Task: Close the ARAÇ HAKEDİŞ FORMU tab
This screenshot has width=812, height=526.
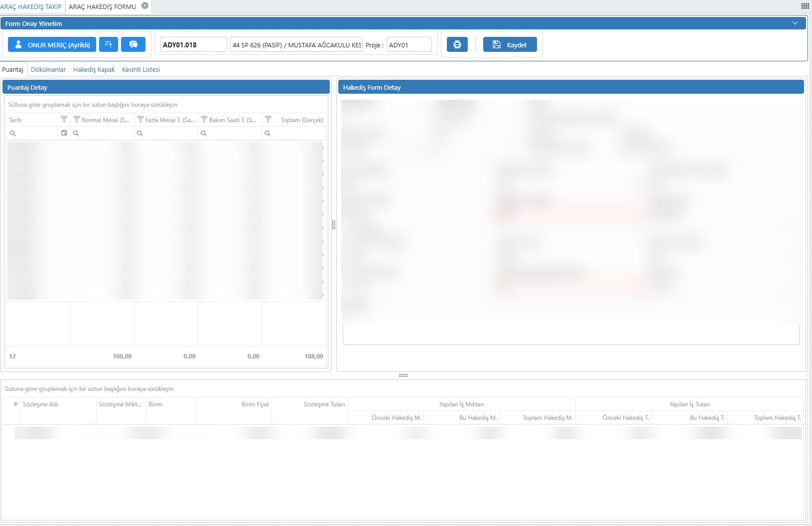Action: [x=145, y=5]
